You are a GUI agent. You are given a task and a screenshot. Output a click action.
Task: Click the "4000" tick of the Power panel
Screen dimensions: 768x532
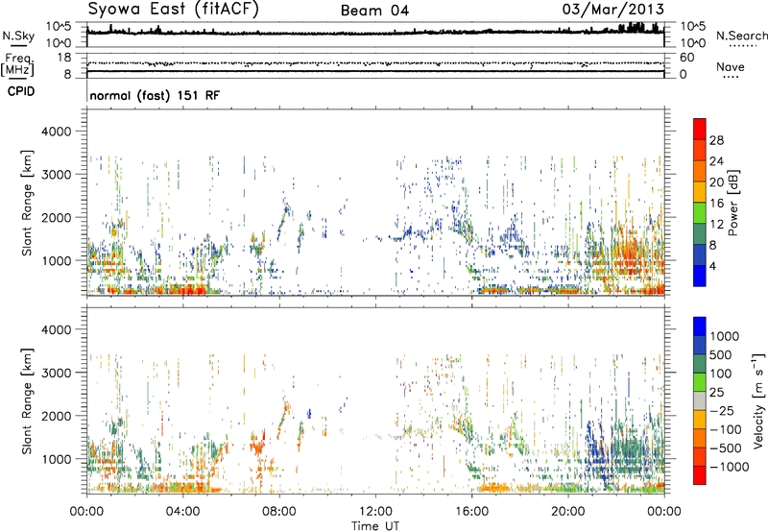(x=57, y=132)
